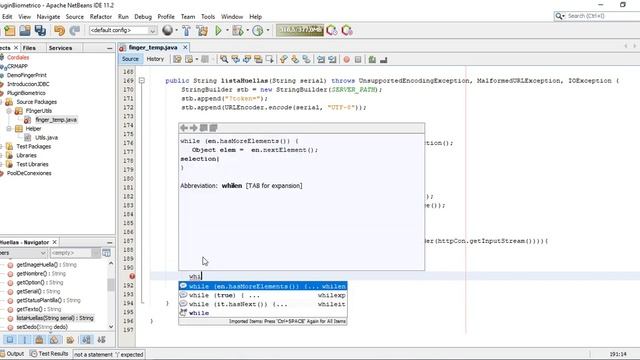Click the second profiler icon after memory bar
This screenshot has width=640, height=360.
tap(347, 30)
